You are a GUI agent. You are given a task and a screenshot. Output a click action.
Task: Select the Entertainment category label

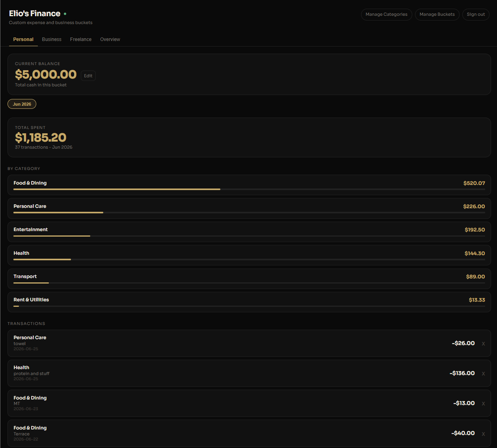click(31, 230)
